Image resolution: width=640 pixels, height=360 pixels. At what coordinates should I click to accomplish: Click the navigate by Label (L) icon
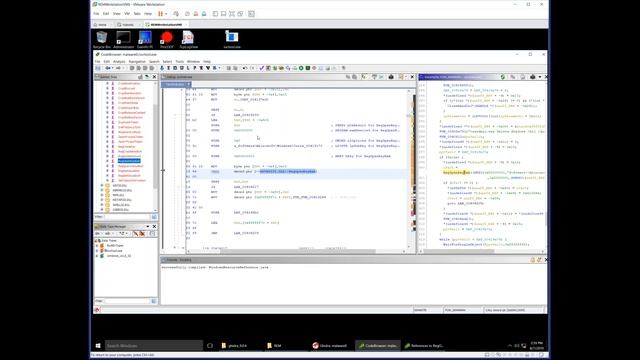[x=188, y=68]
